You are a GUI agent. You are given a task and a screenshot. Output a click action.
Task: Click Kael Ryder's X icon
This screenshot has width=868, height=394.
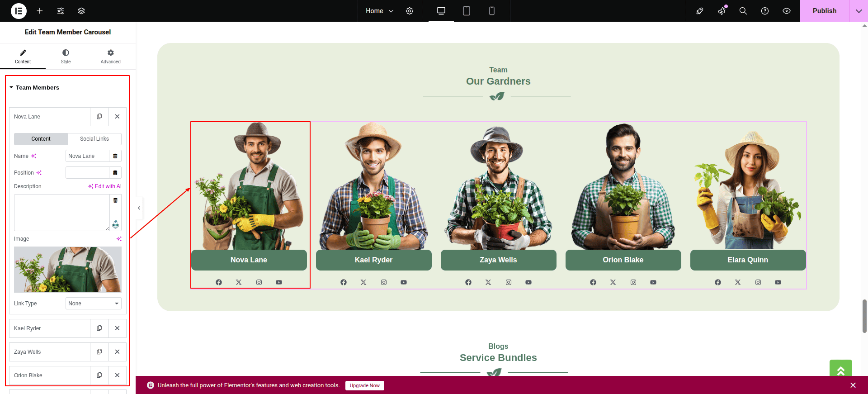click(x=363, y=282)
